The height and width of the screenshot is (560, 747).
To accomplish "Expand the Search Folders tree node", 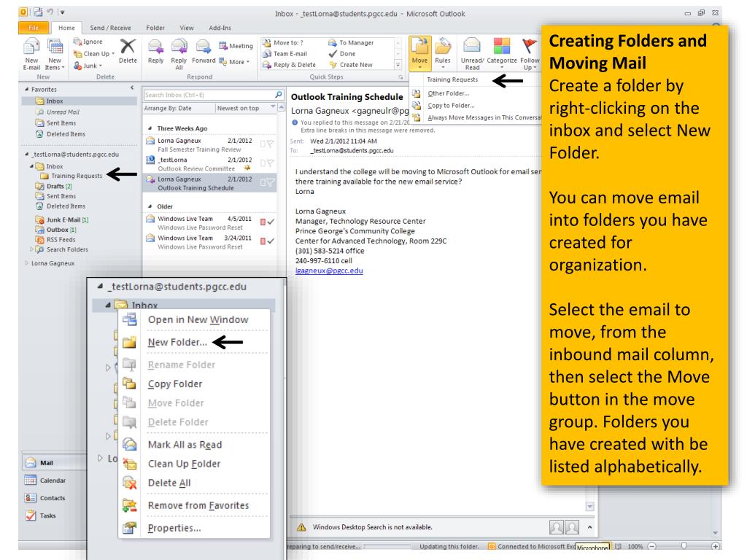I will [31, 249].
